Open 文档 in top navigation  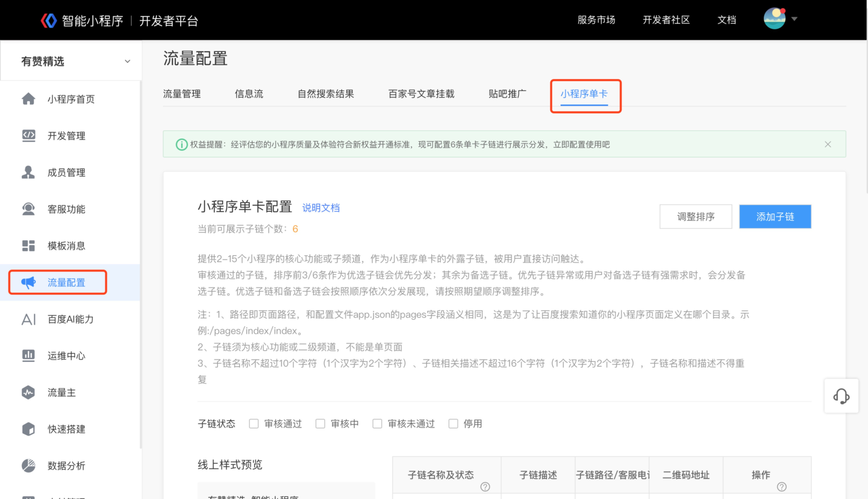pyautogui.click(x=726, y=20)
